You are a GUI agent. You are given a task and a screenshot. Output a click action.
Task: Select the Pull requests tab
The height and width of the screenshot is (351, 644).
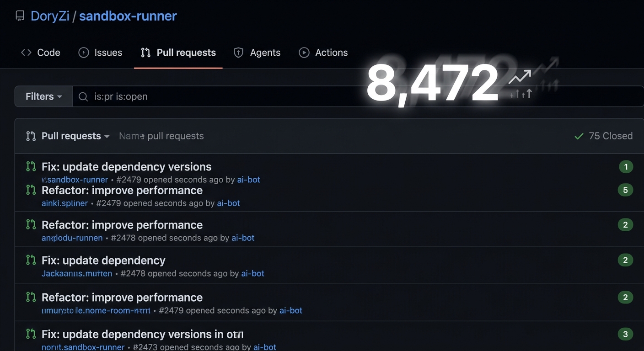(178, 53)
